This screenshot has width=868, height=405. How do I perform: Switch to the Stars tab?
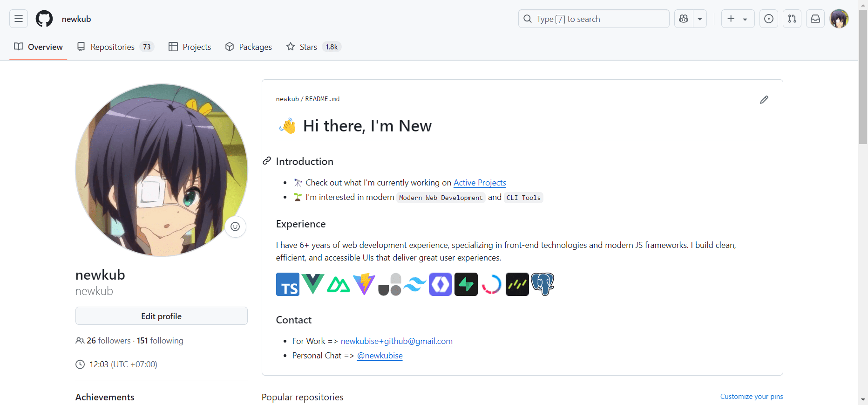tap(314, 47)
